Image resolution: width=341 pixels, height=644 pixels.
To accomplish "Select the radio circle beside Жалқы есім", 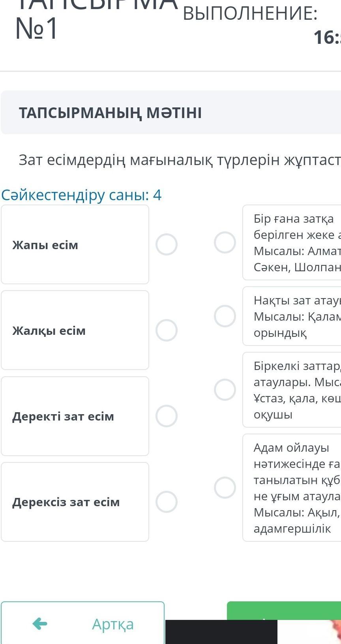I will 166,330.
